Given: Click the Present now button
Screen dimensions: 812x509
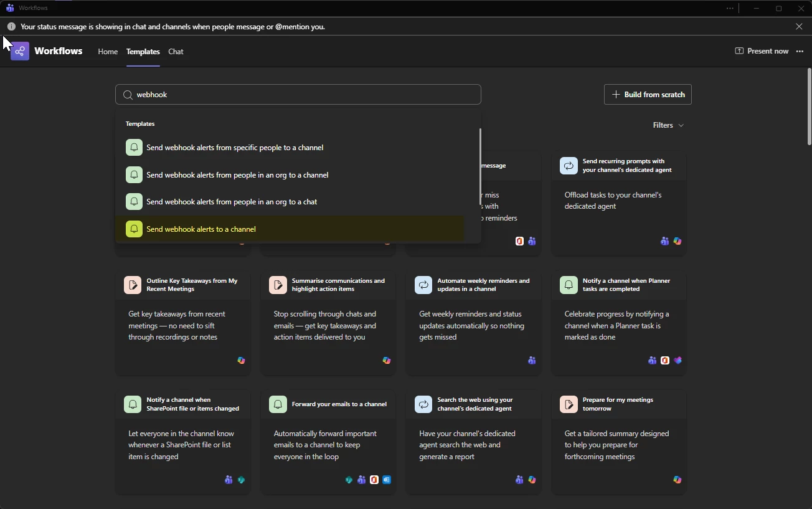Looking at the screenshot, I should coord(762,51).
